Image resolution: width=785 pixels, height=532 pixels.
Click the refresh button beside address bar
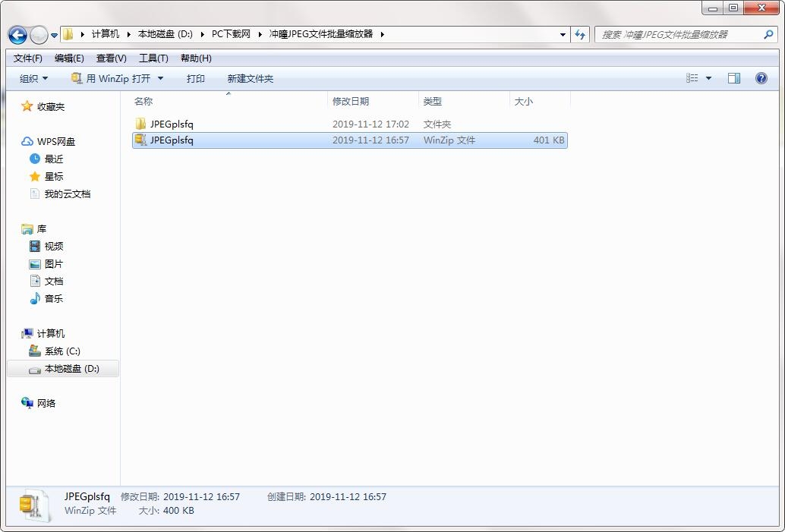pos(580,35)
